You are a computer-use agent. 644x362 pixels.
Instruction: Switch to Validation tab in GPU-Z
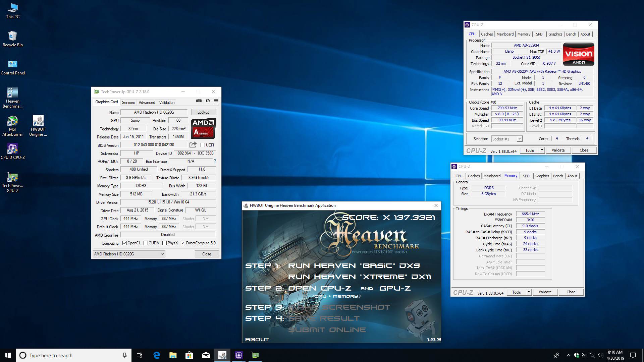coord(167,103)
